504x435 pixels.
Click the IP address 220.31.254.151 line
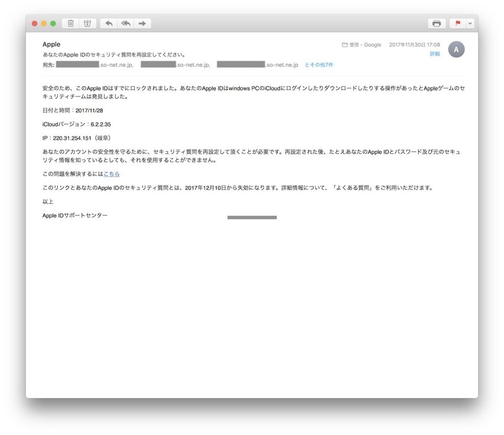[x=77, y=138]
